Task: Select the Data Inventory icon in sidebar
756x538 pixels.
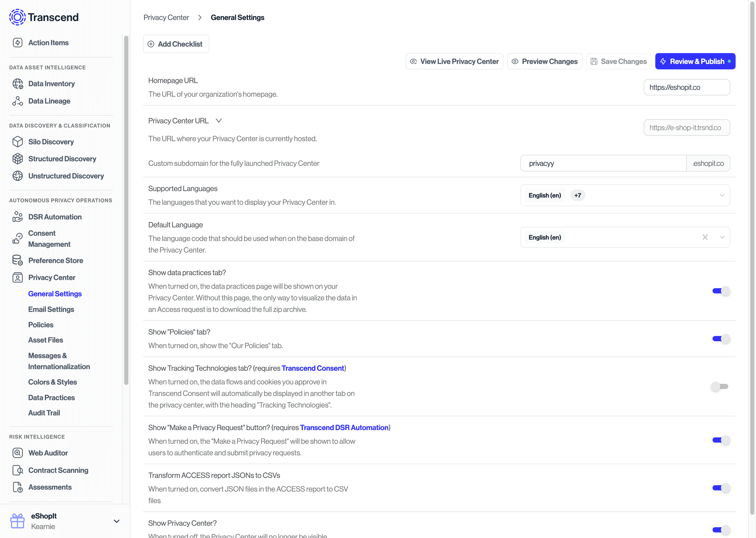Action: coord(18,84)
